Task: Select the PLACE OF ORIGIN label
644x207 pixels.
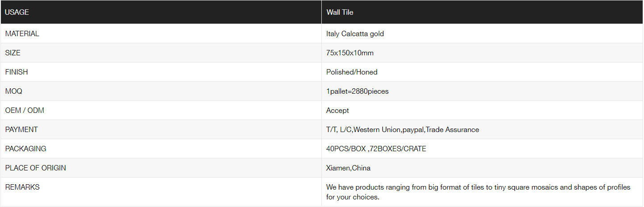Action: 36,168
